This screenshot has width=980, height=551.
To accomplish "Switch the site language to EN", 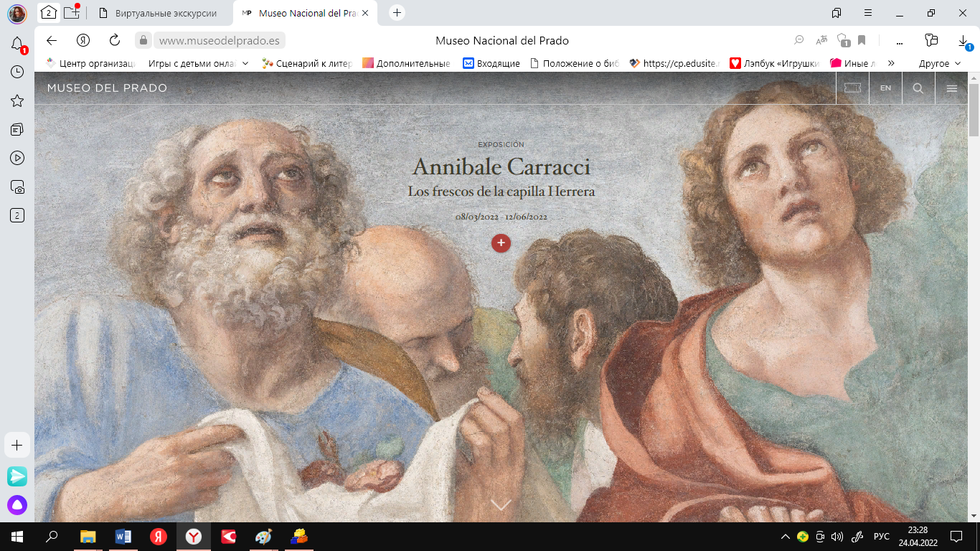I will (x=885, y=88).
